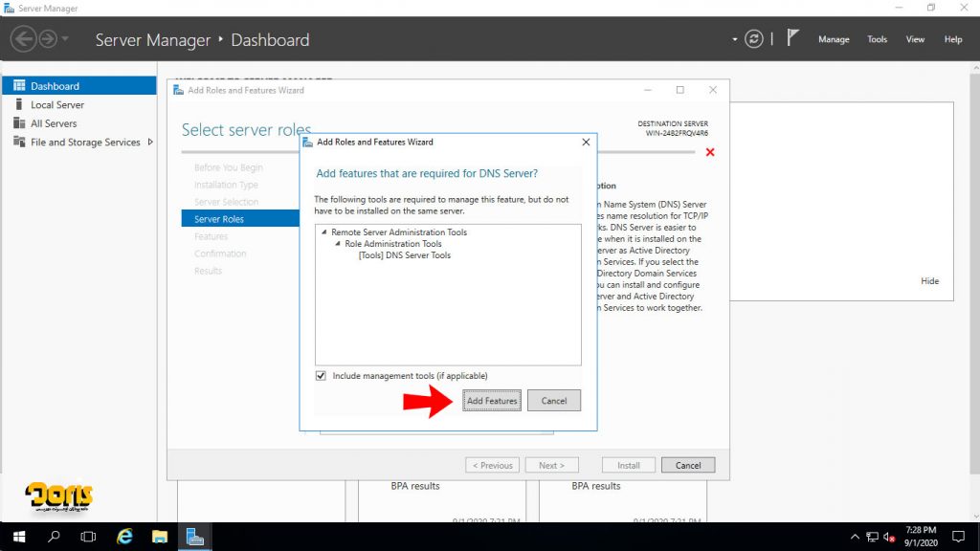This screenshot has height=551, width=980.
Task: Click the Server Manager taskbar icon
Action: [194, 537]
